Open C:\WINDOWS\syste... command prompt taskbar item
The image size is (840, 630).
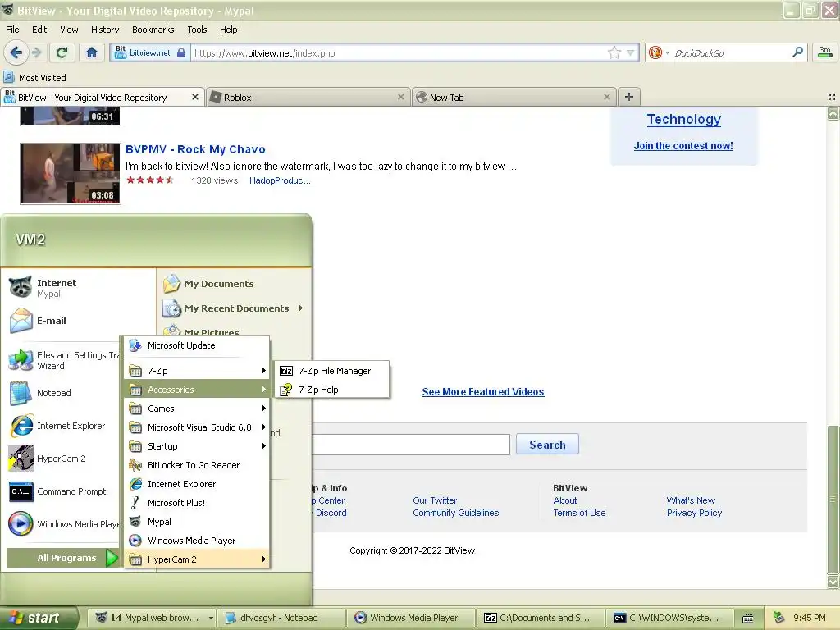point(669,618)
